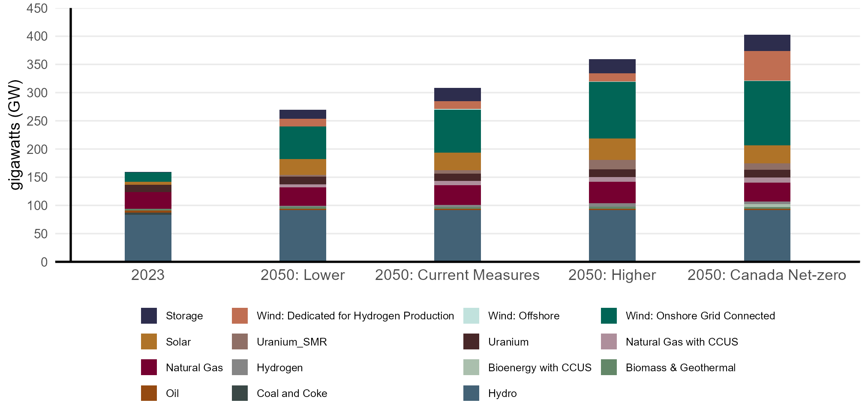Image resolution: width=868 pixels, height=418 pixels.
Task: Toggle the Wind: Onshore Grid Connected legend label
Action: pos(700,316)
